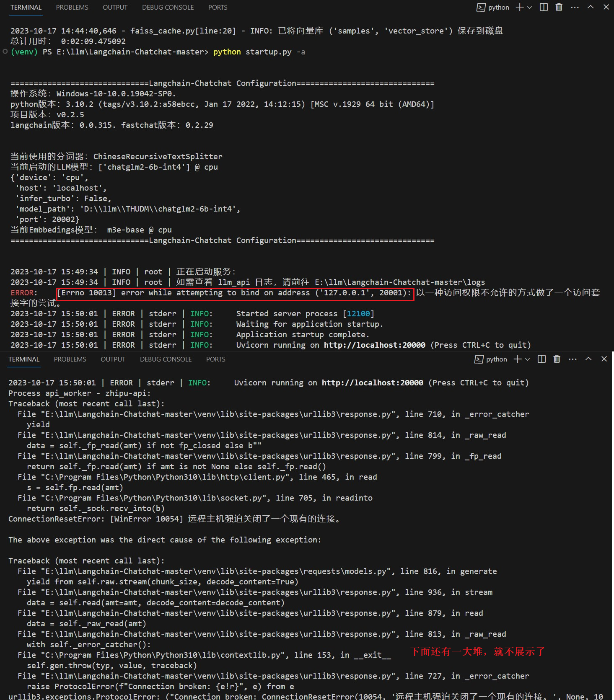Viewport: 614px width, 700px height.
Task: Click python terminal icon in the top panel
Action: click(x=481, y=8)
